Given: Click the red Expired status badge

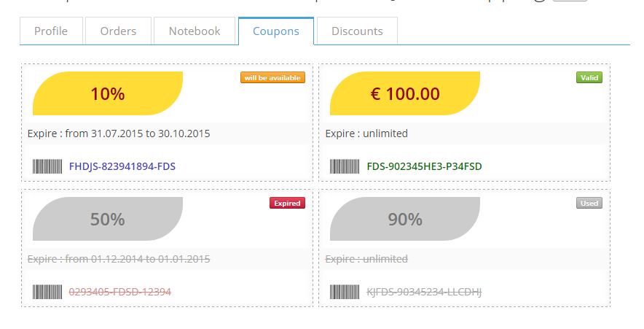Looking at the screenshot, I should click(287, 203).
